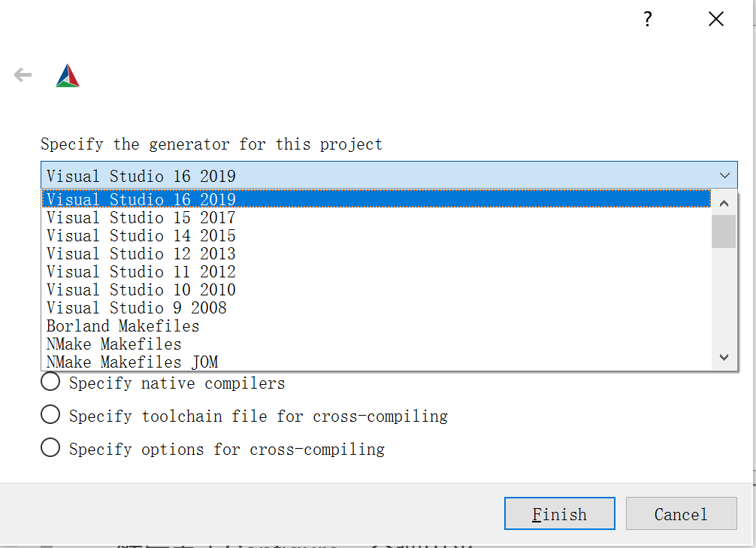This screenshot has width=756, height=548.
Task: Collapse the generator dropdown via its chevron
Action: pos(724,175)
